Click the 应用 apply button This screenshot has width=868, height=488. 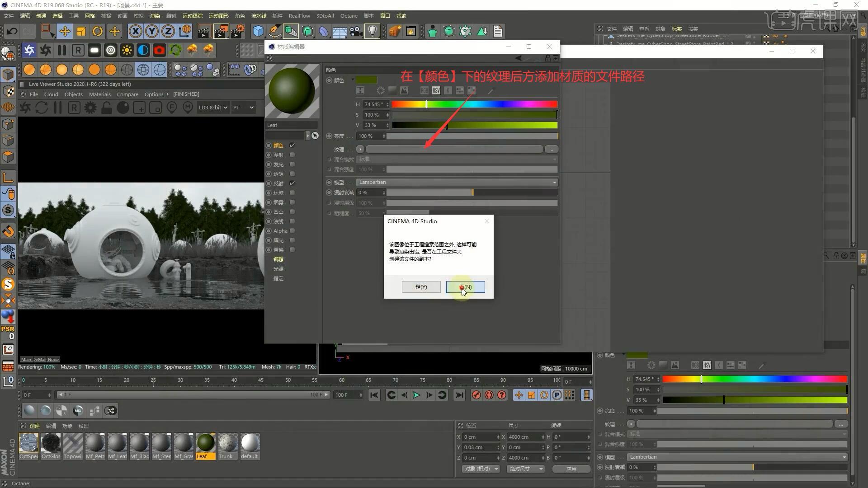click(571, 469)
